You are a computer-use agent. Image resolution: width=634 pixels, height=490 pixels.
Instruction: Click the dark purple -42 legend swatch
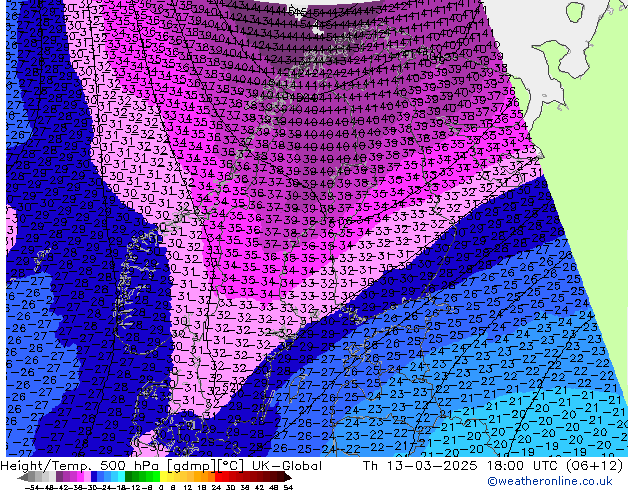click(59, 477)
